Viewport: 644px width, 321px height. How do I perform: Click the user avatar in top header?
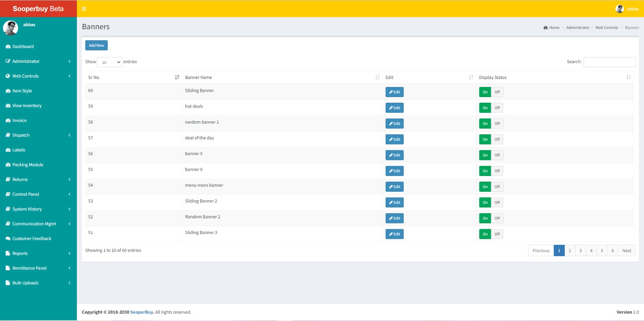coord(619,9)
